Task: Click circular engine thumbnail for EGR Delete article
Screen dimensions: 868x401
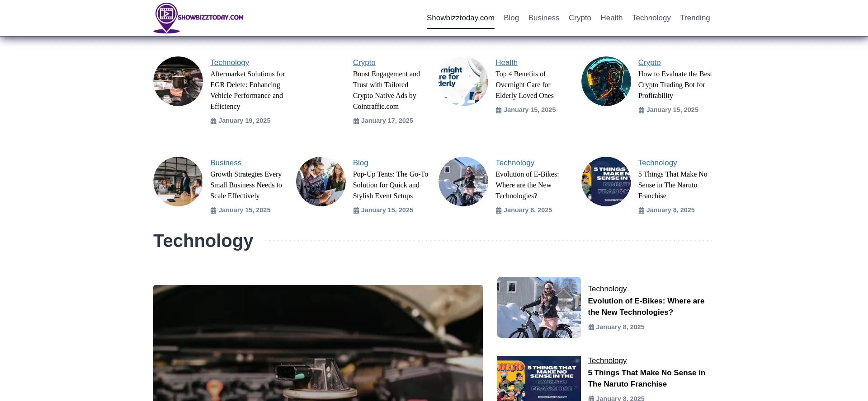Action: tap(178, 81)
